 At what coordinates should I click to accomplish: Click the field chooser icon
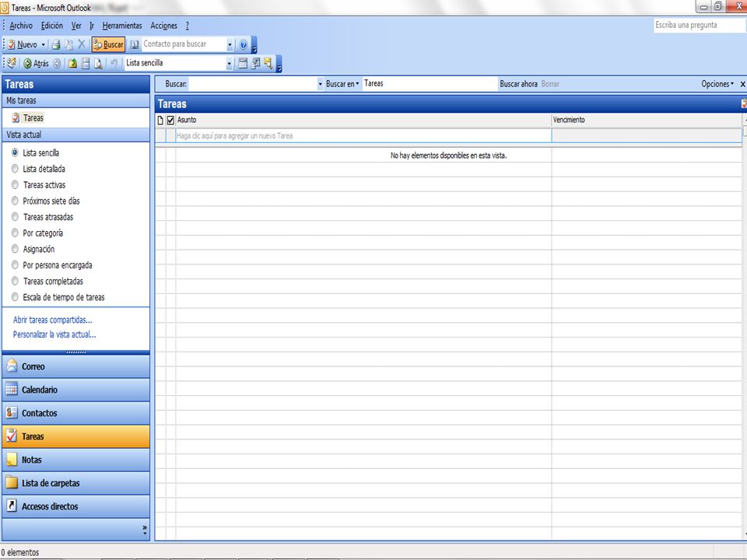click(255, 63)
